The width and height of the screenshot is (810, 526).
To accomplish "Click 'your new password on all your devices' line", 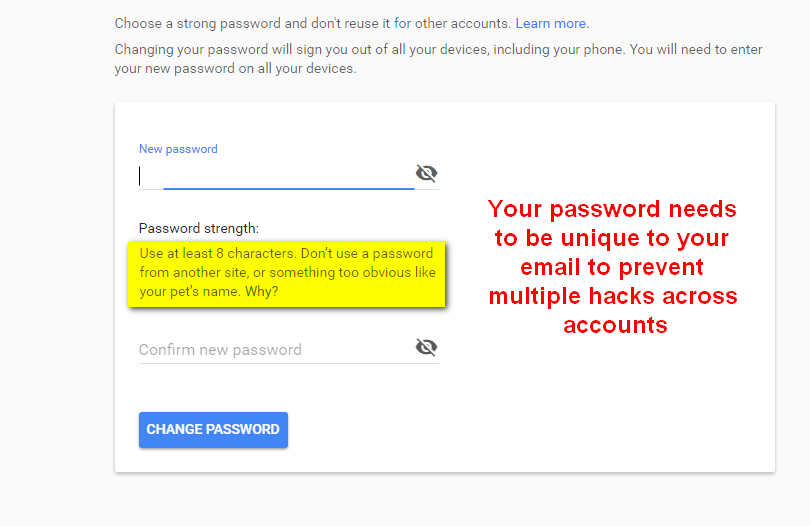I will (x=236, y=69).
